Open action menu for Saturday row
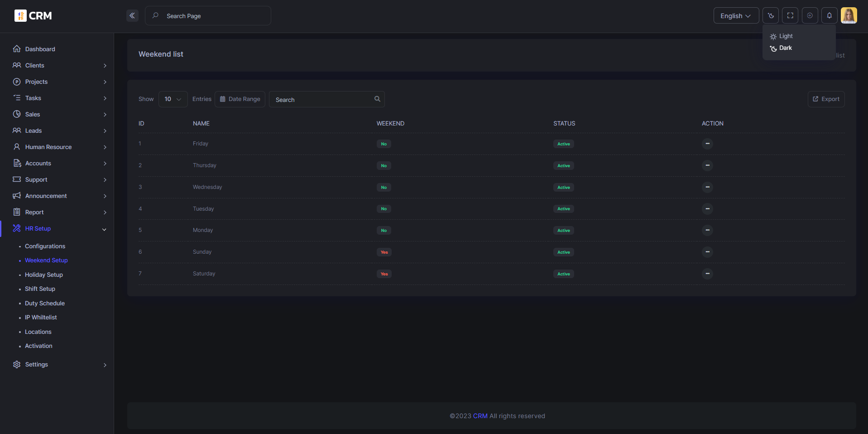868x434 pixels. click(x=707, y=274)
